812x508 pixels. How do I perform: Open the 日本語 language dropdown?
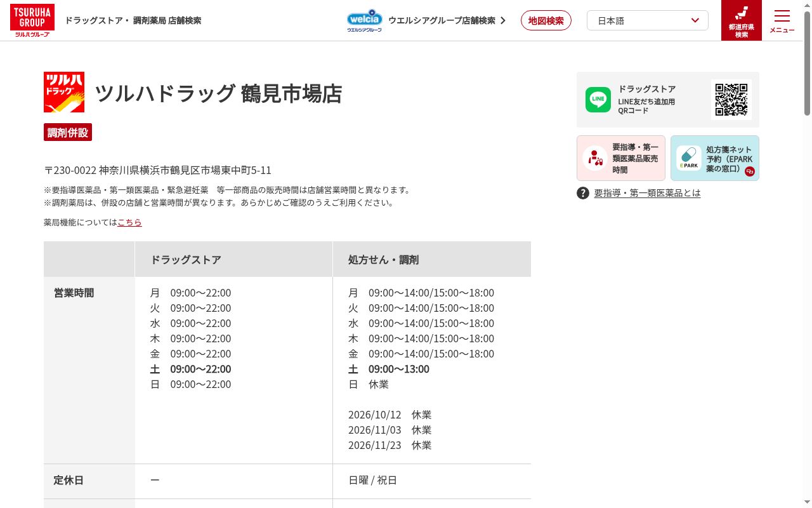(648, 20)
